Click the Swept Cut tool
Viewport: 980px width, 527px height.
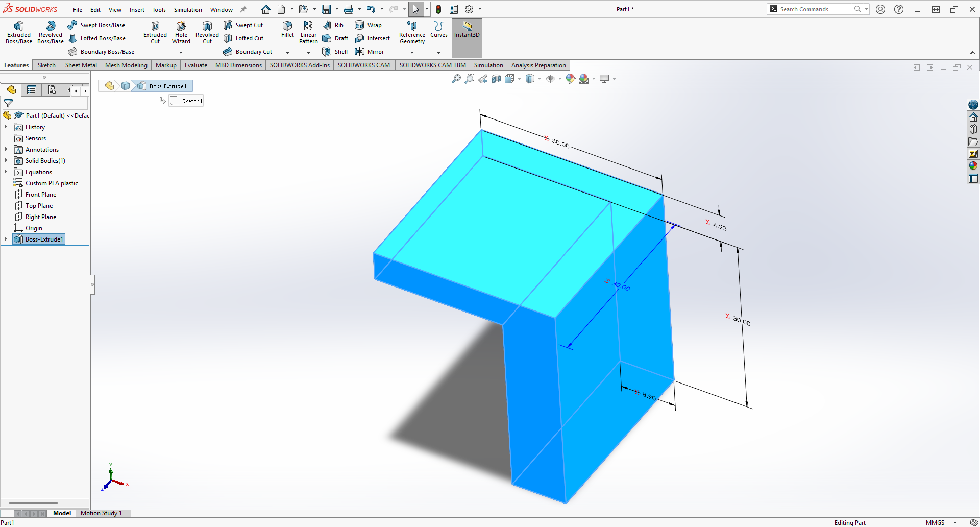point(243,25)
